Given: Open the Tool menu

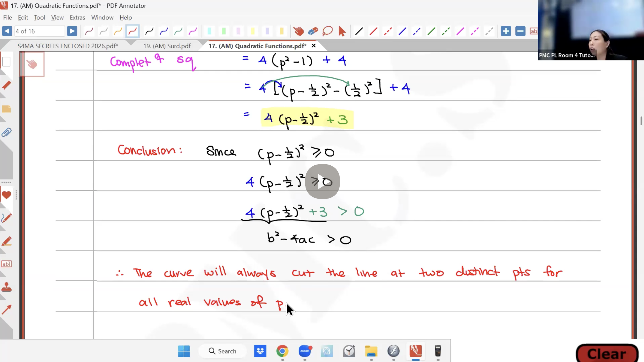Looking at the screenshot, I should point(40,17).
